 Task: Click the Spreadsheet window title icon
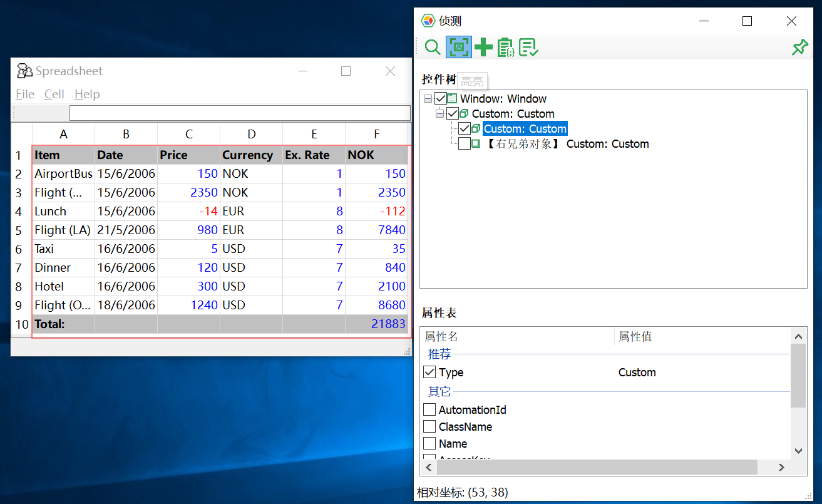[x=24, y=71]
